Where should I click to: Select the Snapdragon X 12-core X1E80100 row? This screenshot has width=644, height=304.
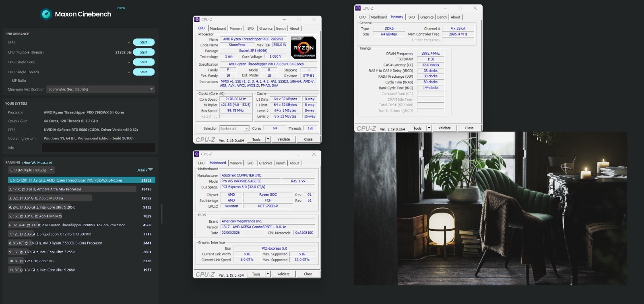pos(82,234)
